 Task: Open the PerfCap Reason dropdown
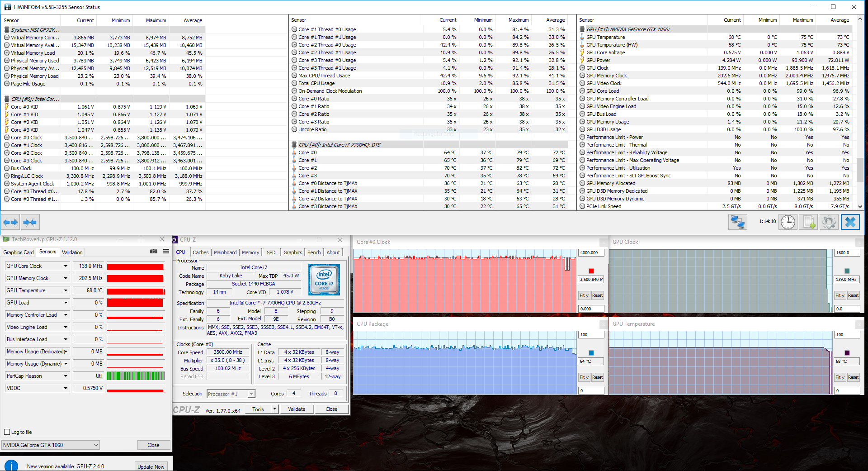point(66,376)
